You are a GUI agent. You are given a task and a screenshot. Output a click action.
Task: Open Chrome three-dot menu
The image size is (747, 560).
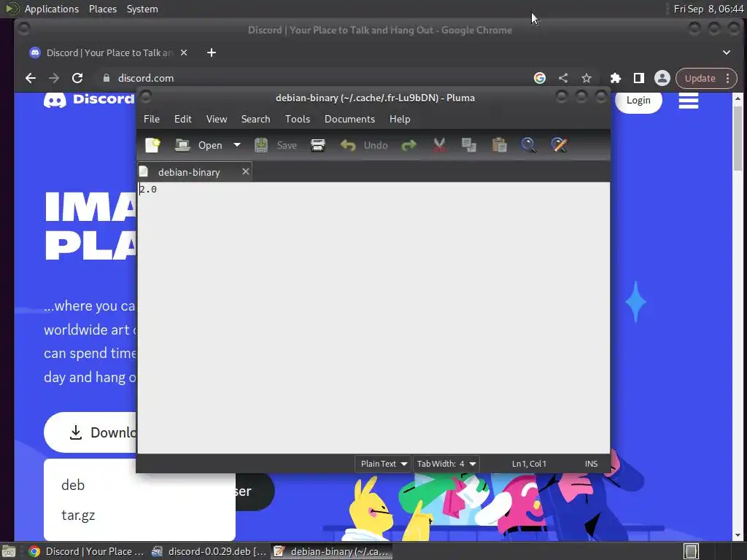[x=728, y=79]
